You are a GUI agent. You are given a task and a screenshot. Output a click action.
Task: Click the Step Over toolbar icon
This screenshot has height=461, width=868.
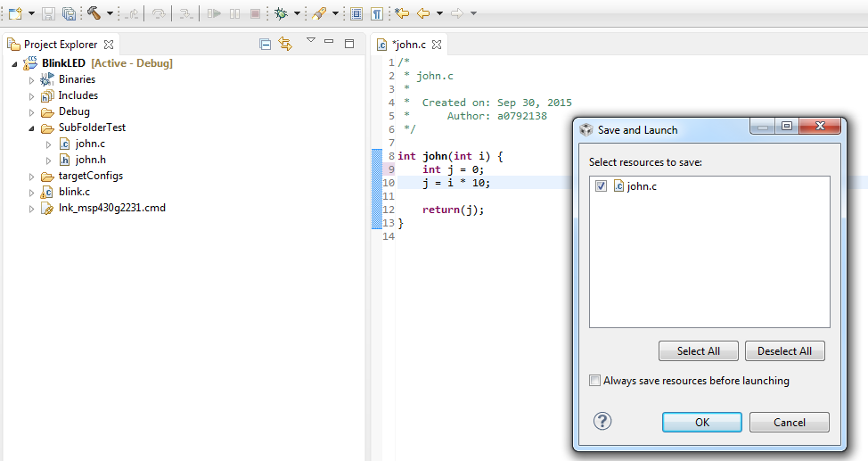tap(159, 14)
